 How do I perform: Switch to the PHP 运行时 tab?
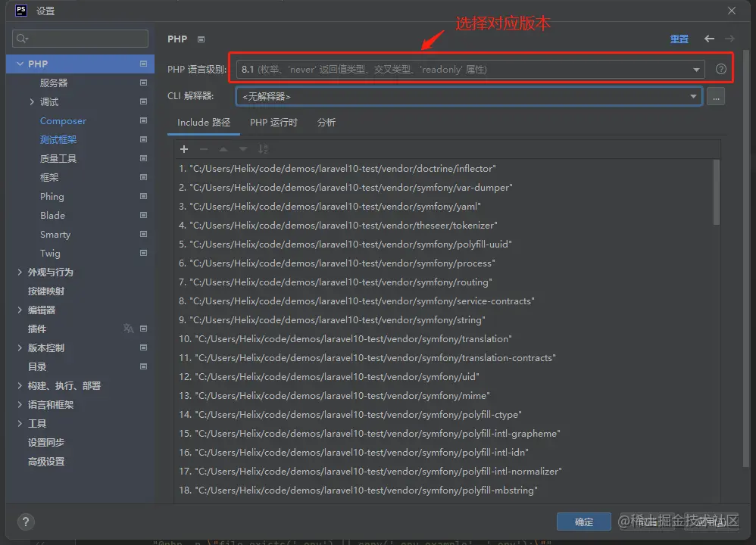click(273, 123)
